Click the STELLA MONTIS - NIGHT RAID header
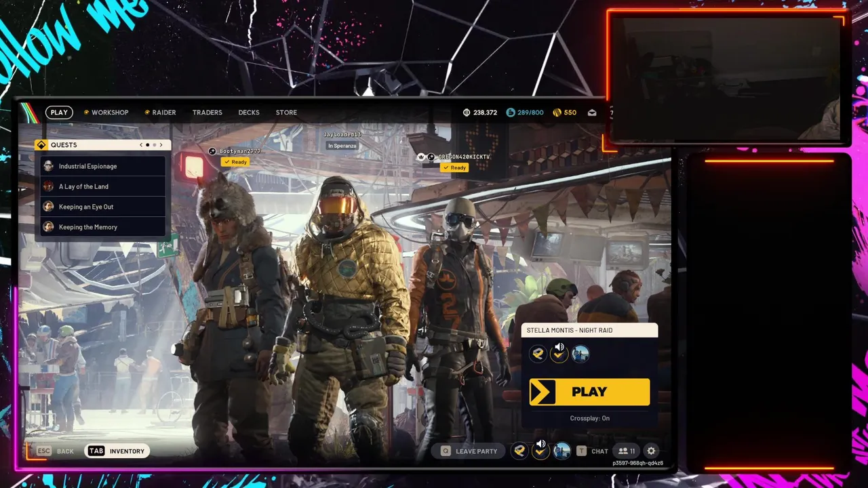The image size is (868, 488). point(589,330)
